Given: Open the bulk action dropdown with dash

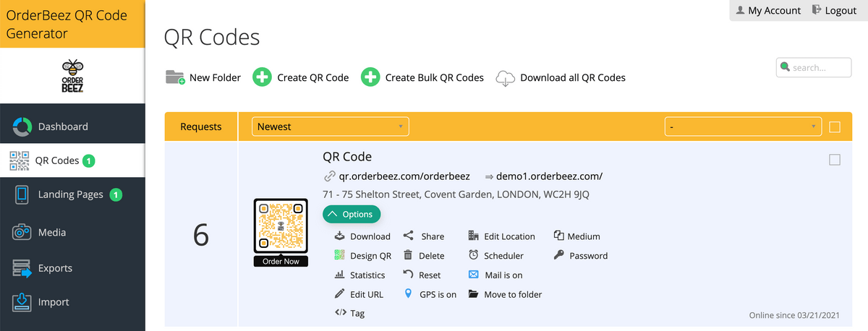Looking at the screenshot, I should click(x=743, y=127).
